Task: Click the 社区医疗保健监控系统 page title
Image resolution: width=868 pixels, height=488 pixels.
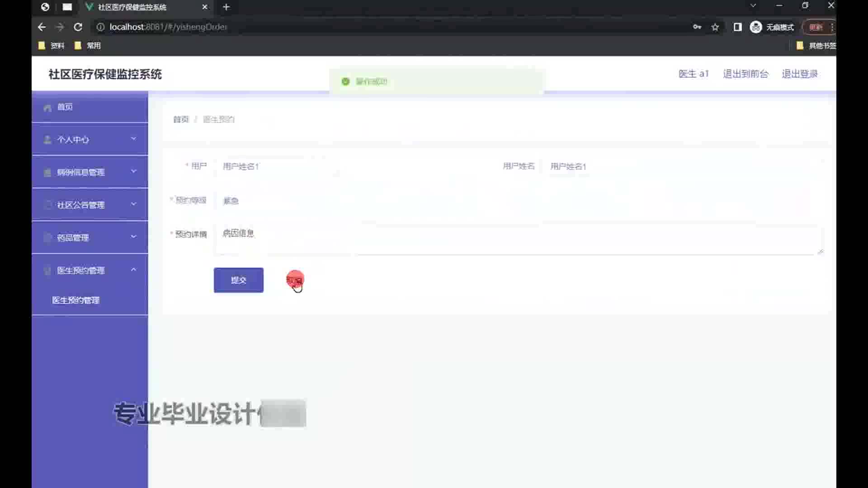Action: point(105,74)
